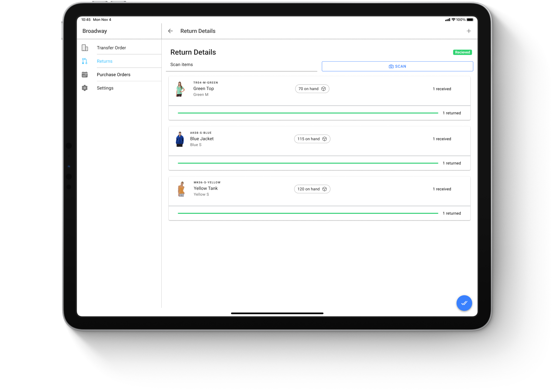Click the plus icon in the top right corner
Image resolution: width=554 pixels, height=392 pixels.
(469, 31)
